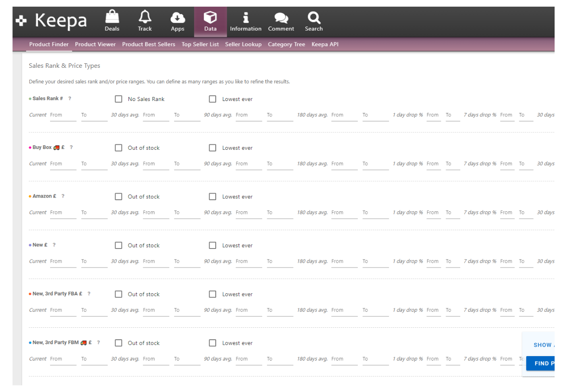Tick Lowest ever for Sales Rank

pyautogui.click(x=213, y=99)
